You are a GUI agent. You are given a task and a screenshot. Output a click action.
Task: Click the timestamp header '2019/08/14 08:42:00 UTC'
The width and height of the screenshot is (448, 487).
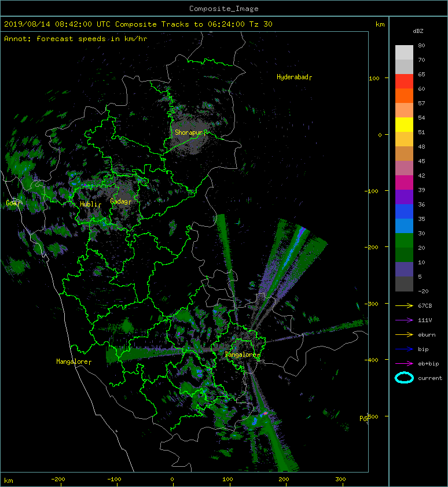click(57, 24)
